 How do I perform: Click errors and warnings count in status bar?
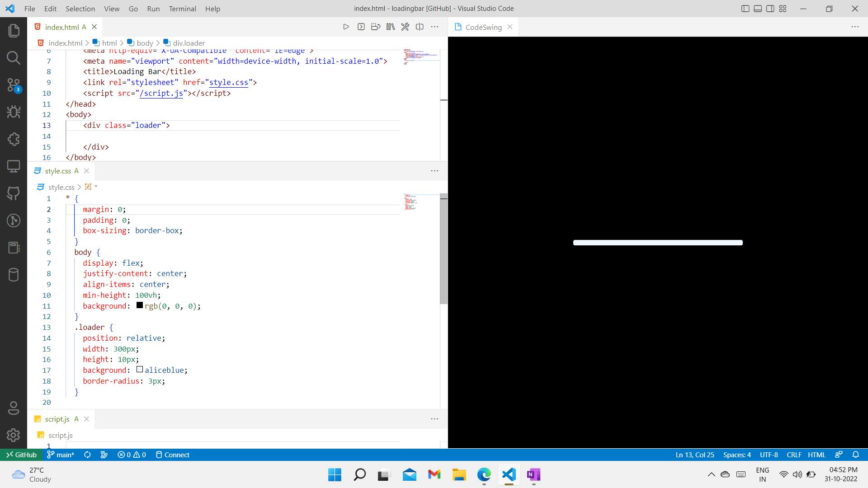[132, 455]
